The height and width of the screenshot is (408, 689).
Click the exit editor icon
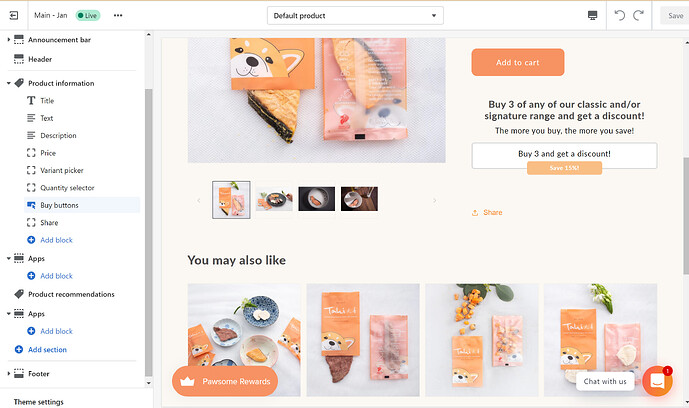[x=14, y=15]
